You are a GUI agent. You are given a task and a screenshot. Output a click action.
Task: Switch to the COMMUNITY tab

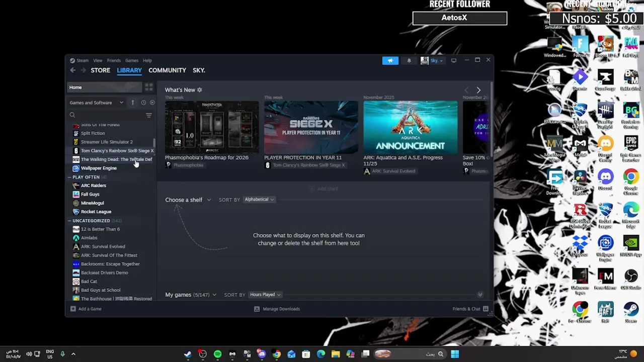point(167,70)
